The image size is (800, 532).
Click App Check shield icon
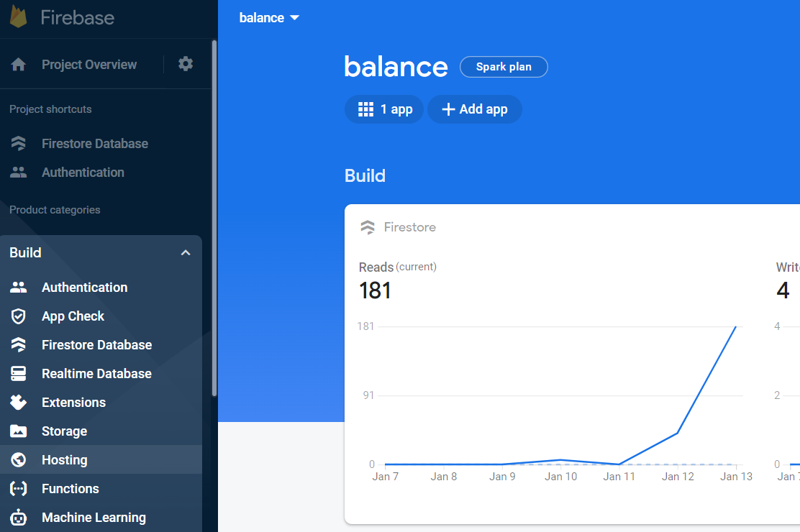click(19, 316)
